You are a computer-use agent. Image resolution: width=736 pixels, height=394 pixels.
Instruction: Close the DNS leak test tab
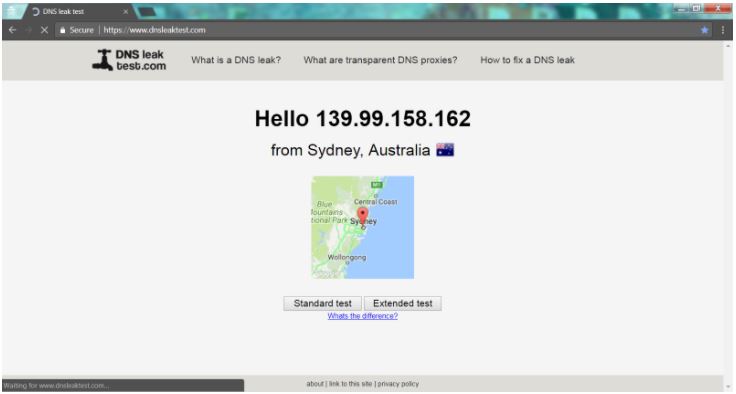(126, 11)
